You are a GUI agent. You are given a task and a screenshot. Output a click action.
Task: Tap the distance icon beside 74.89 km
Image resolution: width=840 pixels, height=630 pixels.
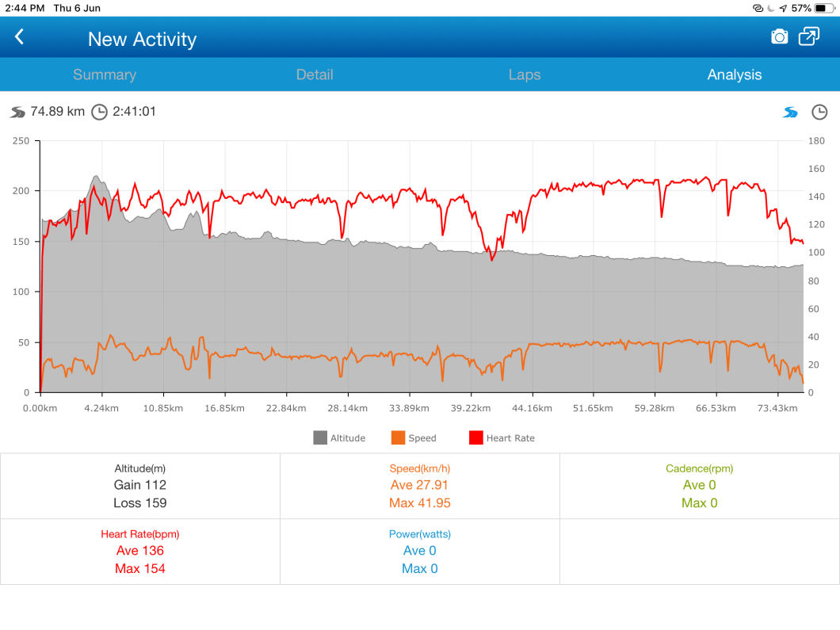(x=18, y=112)
